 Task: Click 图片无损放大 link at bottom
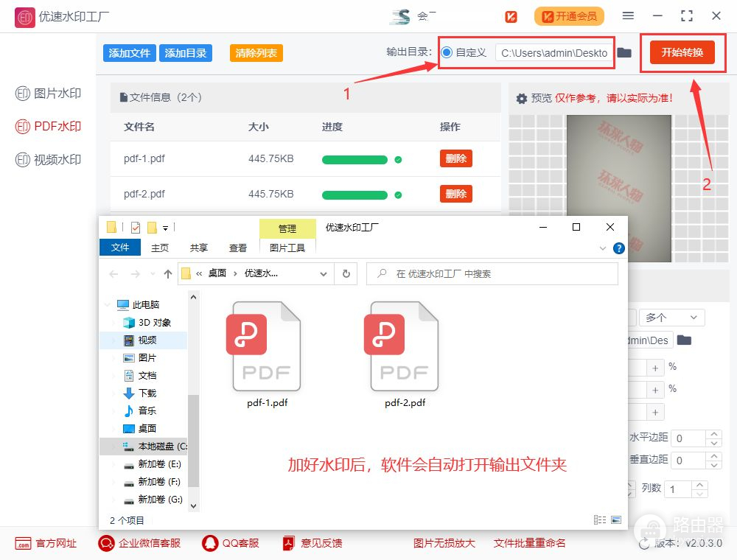pyautogui.click(x=444, y=543)
